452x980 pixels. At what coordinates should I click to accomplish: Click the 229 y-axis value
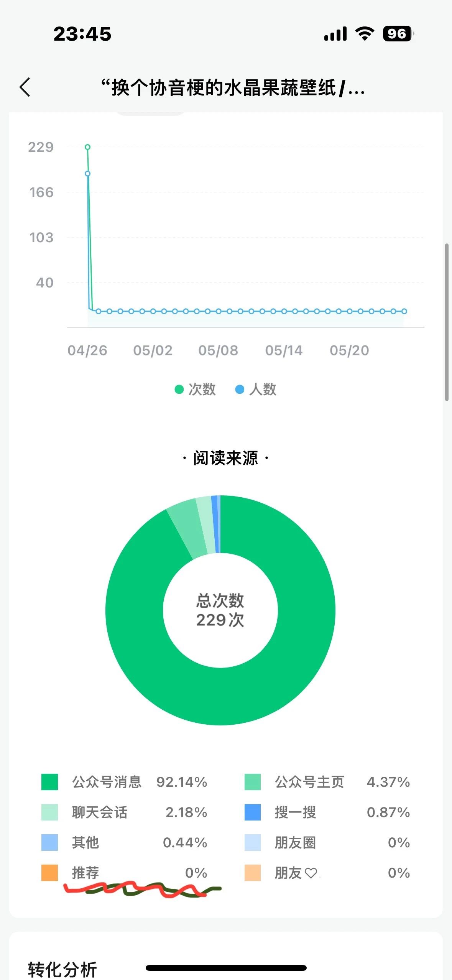41,147
